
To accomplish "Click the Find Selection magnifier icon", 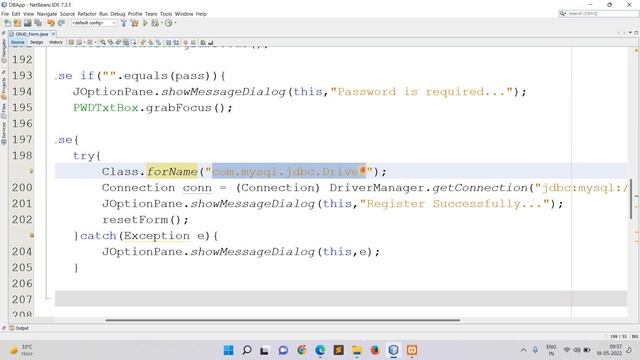I will pos(103,42).
